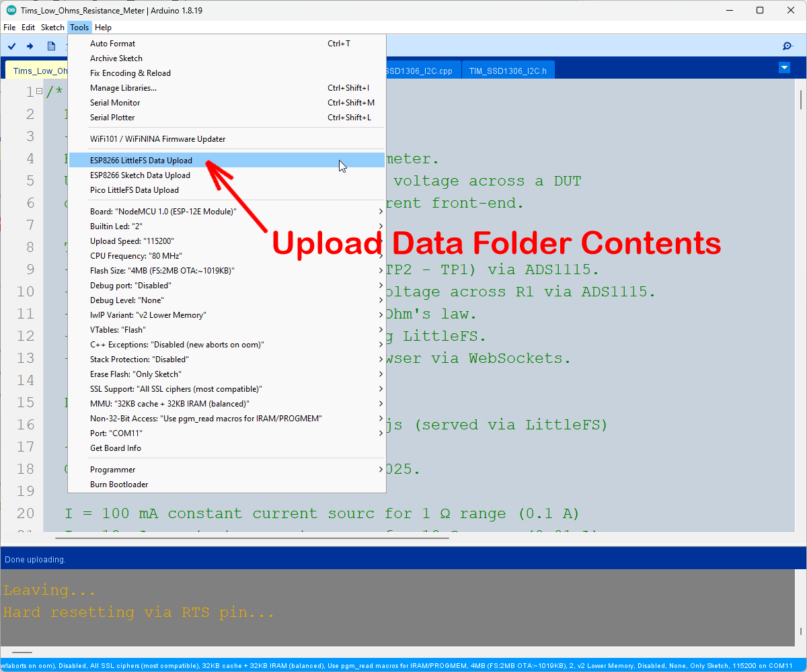Collapse the comment fold marker on line 1
Viewport: 807px width, 672px height.
click(x=39, y=91)
